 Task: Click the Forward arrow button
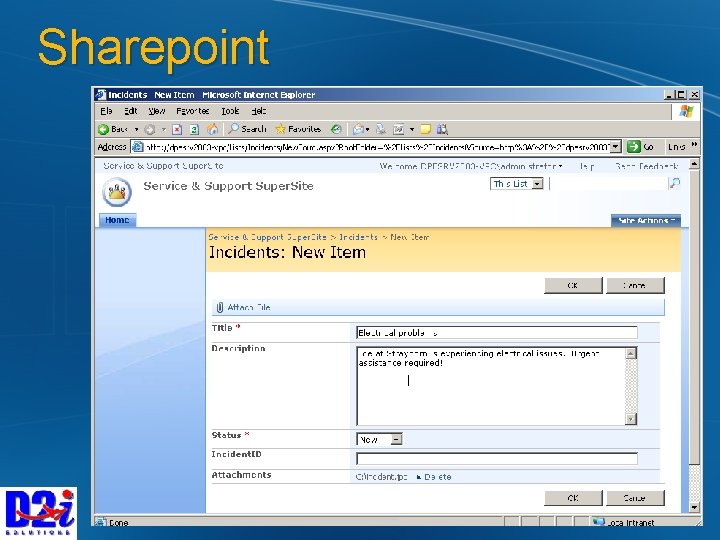(150, 129)
